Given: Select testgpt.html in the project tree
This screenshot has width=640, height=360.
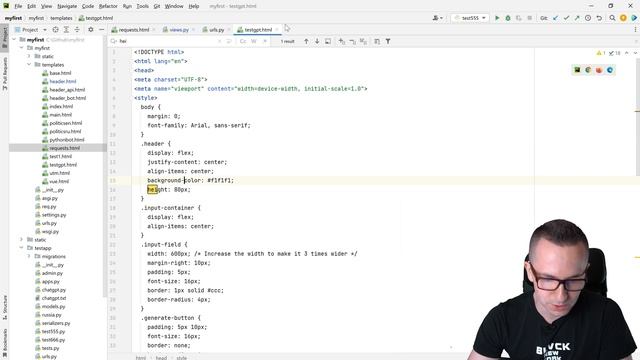Looking at the screenshot, I should [63, 164].
